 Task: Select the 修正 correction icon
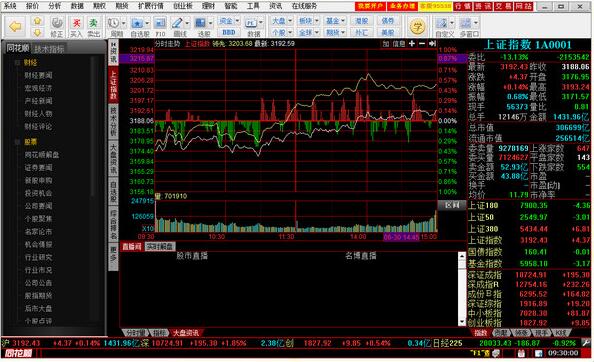[57, 27]
